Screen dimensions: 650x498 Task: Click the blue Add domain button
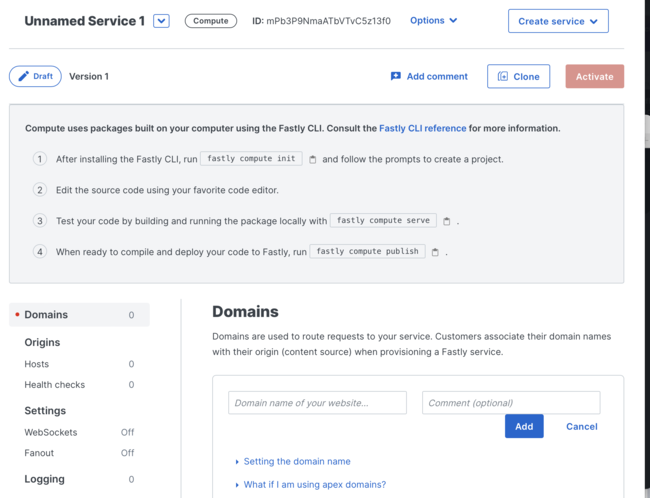(x=524, y=426)
